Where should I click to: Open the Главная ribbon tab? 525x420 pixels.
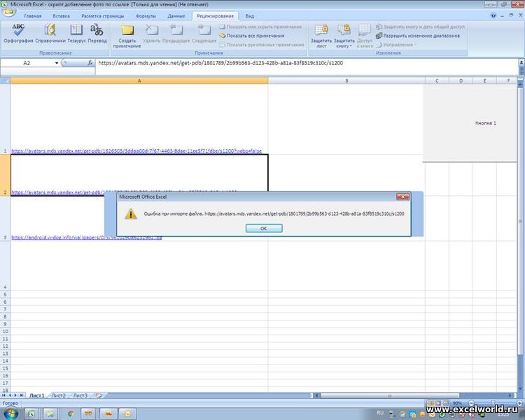[33, 15]
